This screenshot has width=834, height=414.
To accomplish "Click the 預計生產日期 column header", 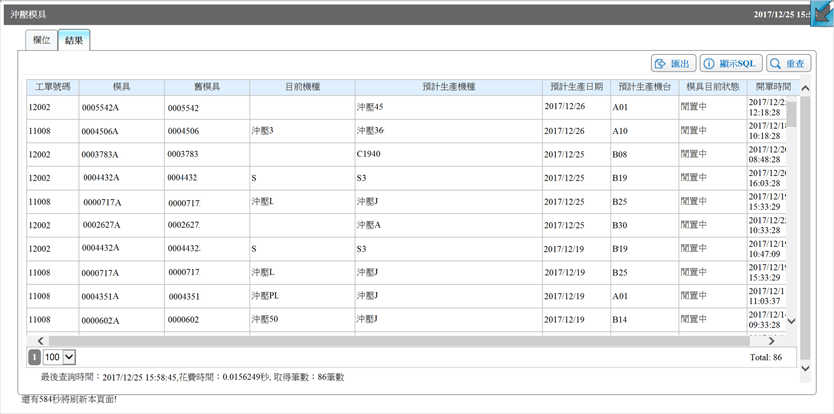I will 577,87.
